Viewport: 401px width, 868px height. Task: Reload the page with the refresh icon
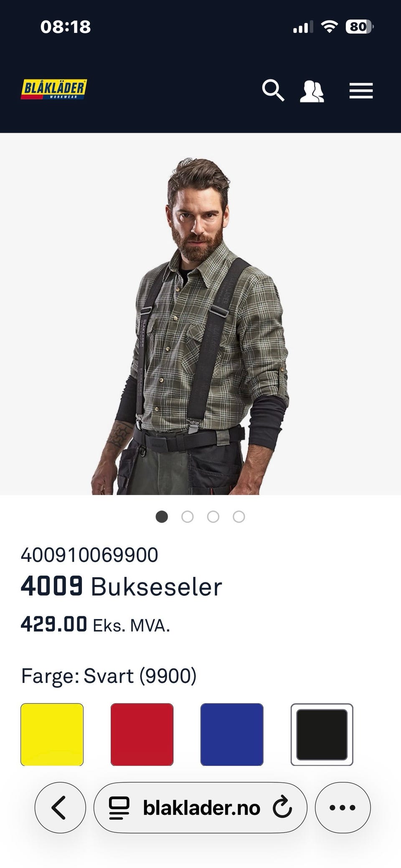tap(282, 807)
